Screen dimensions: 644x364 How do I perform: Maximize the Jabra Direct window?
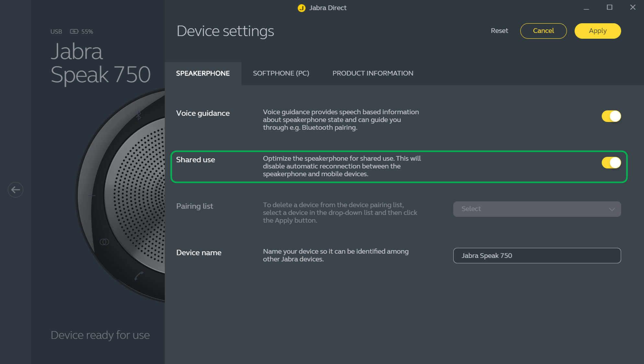tap(609, 7)
